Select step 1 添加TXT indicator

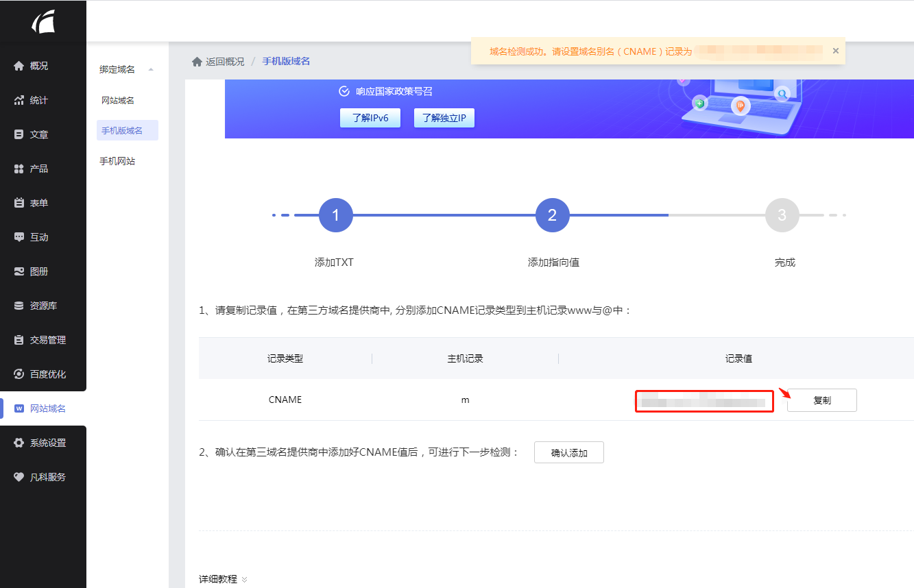tap(335, 215)
